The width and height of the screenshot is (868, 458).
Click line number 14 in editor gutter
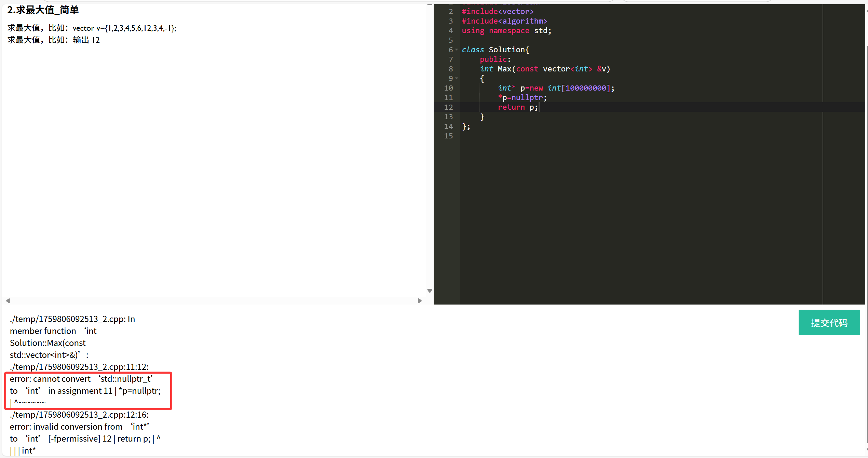(448, 126)
